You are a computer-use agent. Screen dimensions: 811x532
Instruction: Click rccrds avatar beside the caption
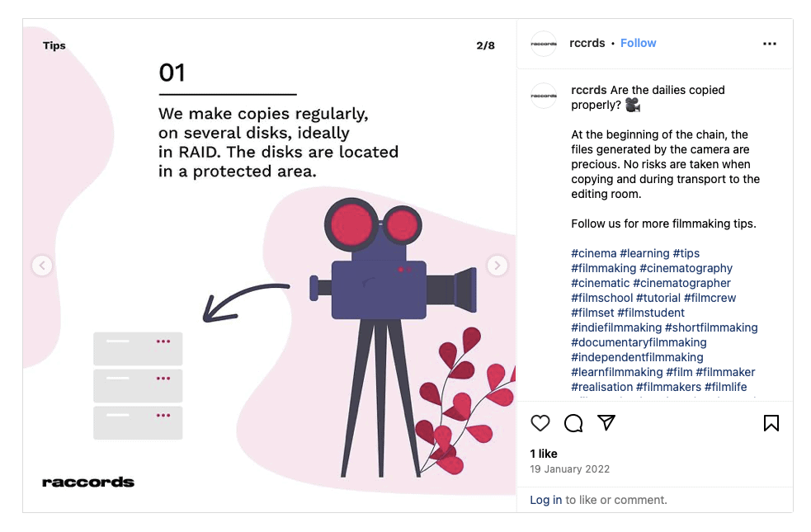(x=544, y=96)
